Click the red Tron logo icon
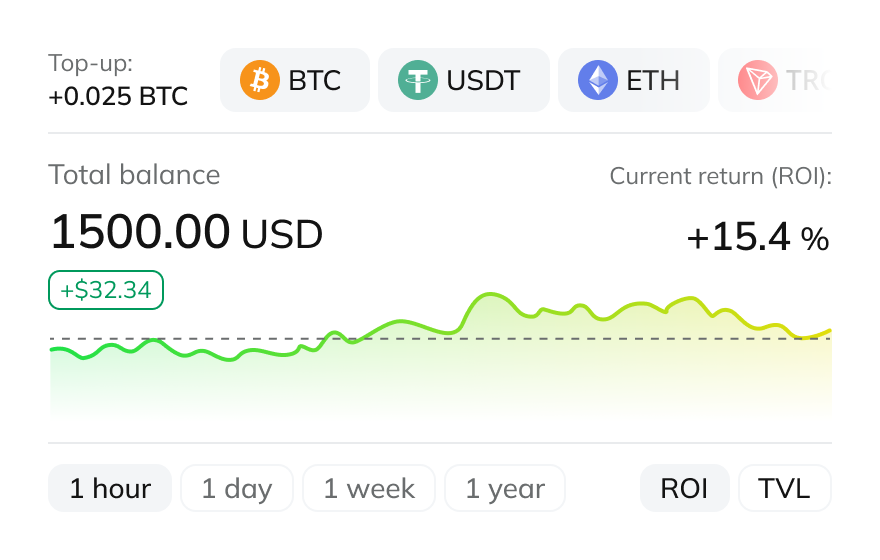This screenshot has width=880, height=560. coord(758,80)
